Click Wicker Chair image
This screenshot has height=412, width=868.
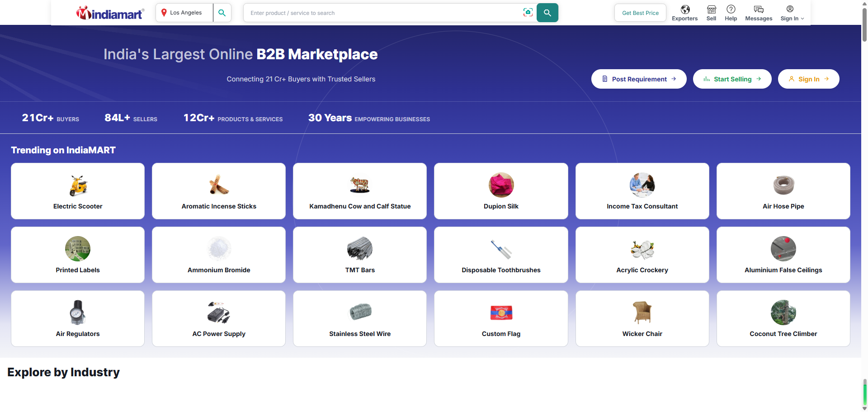[642, 313]
